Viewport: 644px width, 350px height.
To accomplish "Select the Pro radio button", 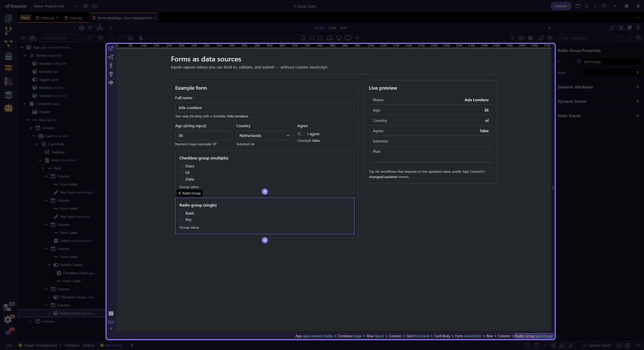I will (x=182, y=220).
